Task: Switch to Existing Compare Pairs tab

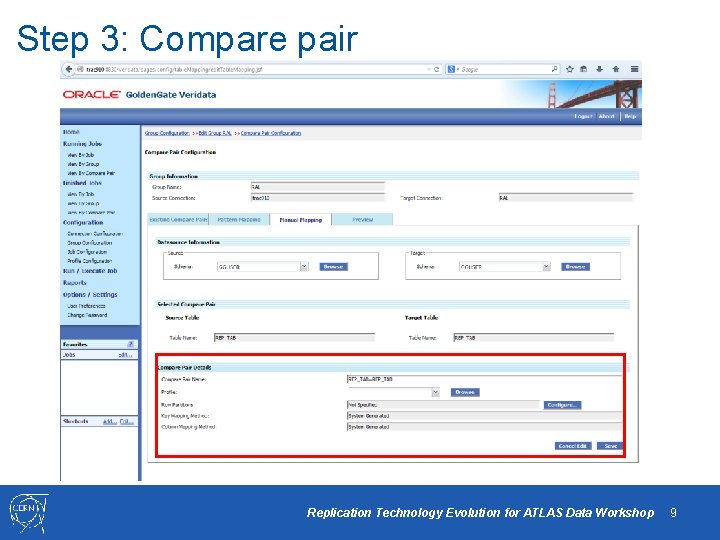Action: click(178, 219)
